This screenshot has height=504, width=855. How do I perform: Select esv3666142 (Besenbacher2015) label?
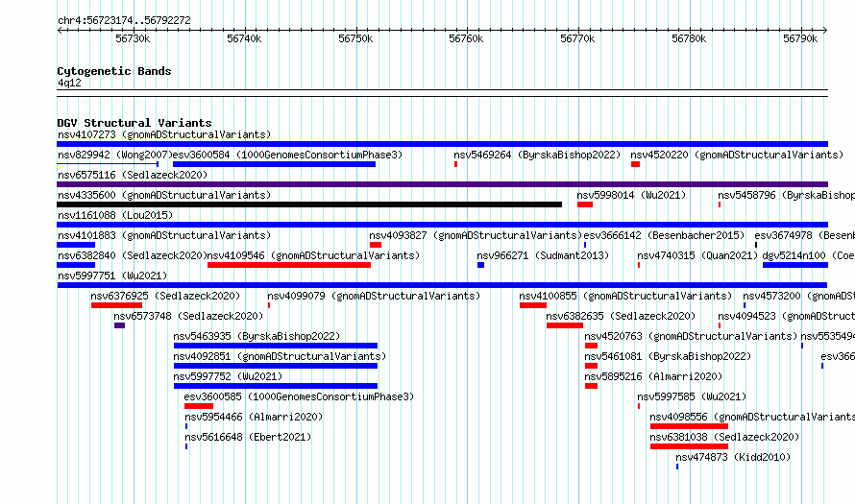(x=664, y=235)
